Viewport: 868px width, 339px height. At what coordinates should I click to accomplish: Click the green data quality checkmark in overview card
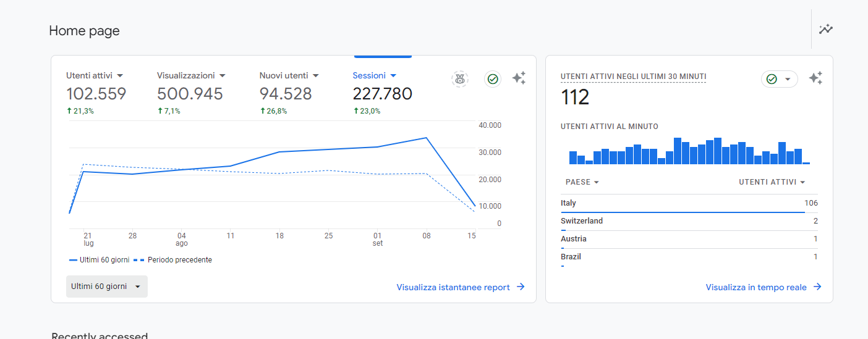pyautogui.click(x=493, y=78)
